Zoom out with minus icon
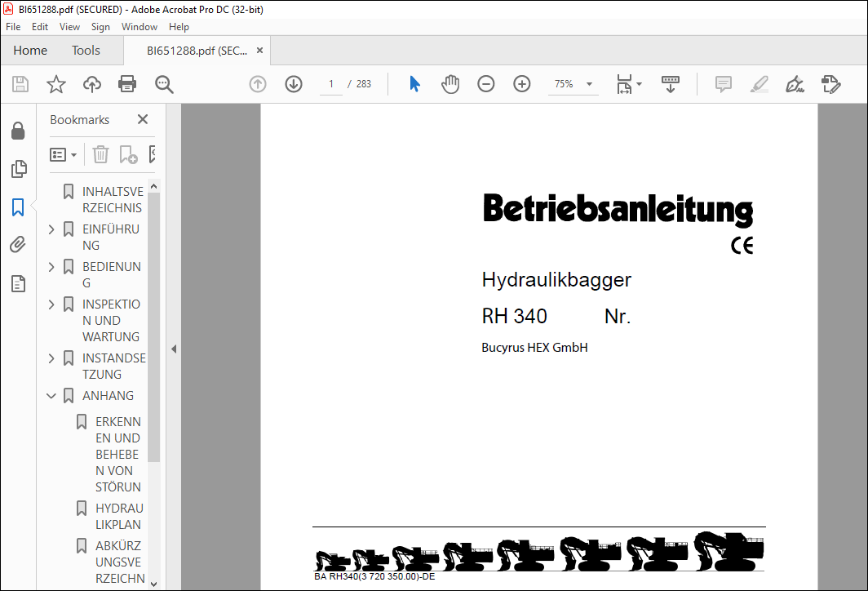Image resolution: width=868 pixels, height=591 pixels. (x=485, y=84)
